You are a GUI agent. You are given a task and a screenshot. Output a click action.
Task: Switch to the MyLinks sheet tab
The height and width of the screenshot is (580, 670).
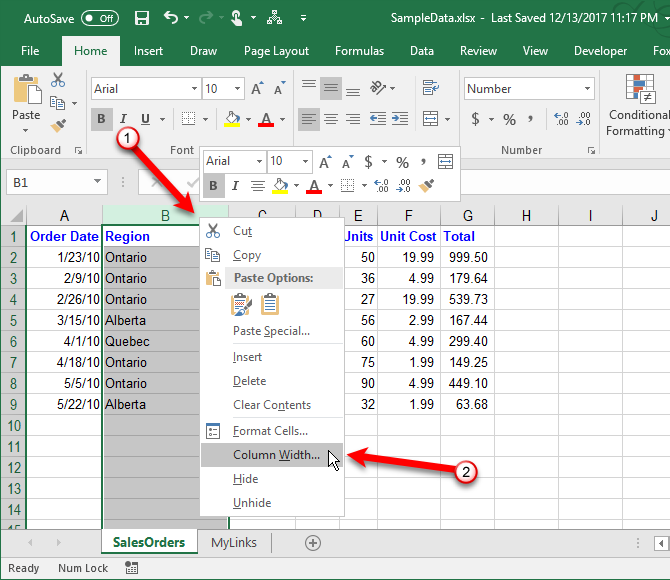[x=233, y=543]
